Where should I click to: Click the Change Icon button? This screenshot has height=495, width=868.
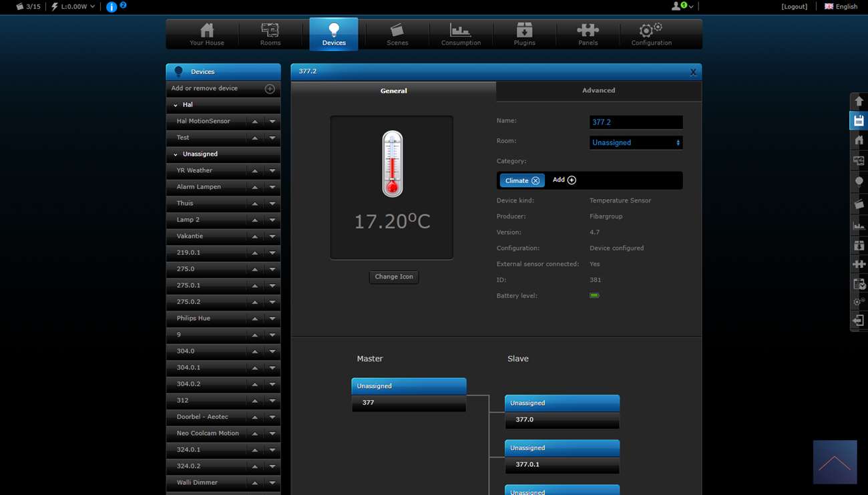(394, 277)
